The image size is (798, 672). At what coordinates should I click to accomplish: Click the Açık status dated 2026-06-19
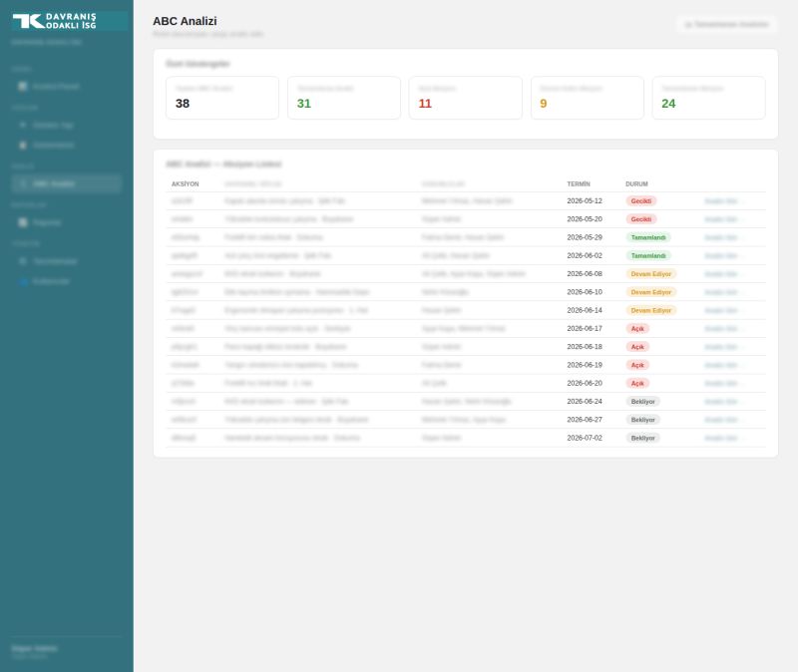[x=637, y=365]
